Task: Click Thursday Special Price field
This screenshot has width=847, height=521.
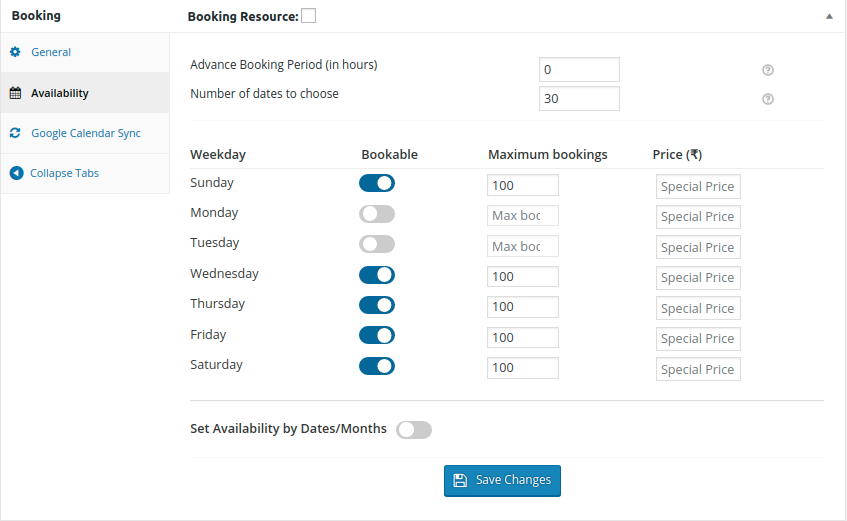Action: [x=698, y=309]
